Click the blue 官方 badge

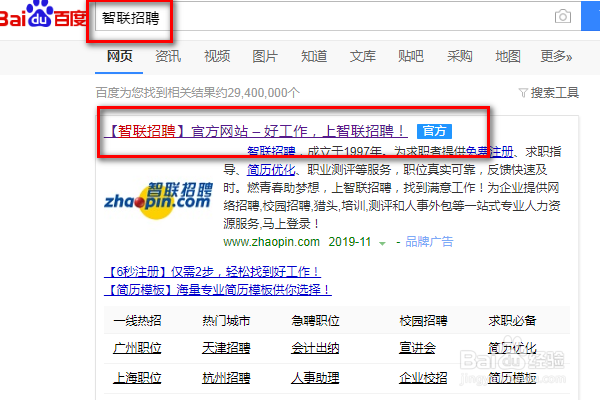click(434, 131)
